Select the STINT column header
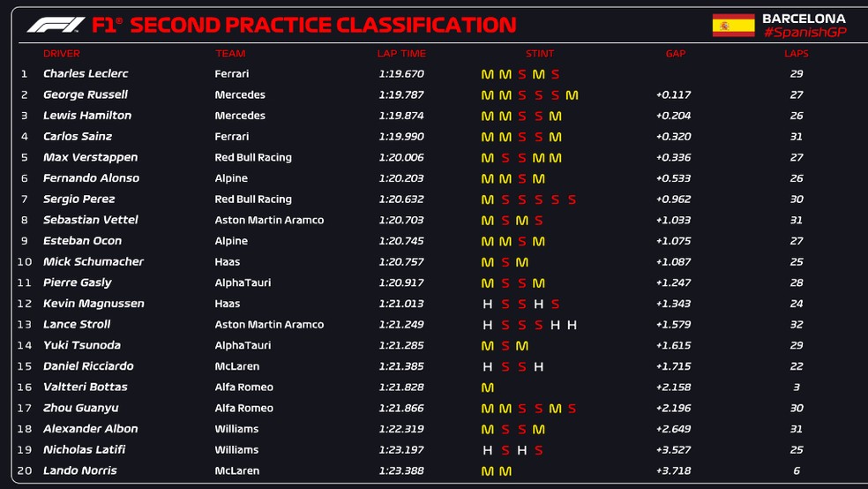Image resolution: width=868 pixels, height=489 pixels. click(540, 54)
